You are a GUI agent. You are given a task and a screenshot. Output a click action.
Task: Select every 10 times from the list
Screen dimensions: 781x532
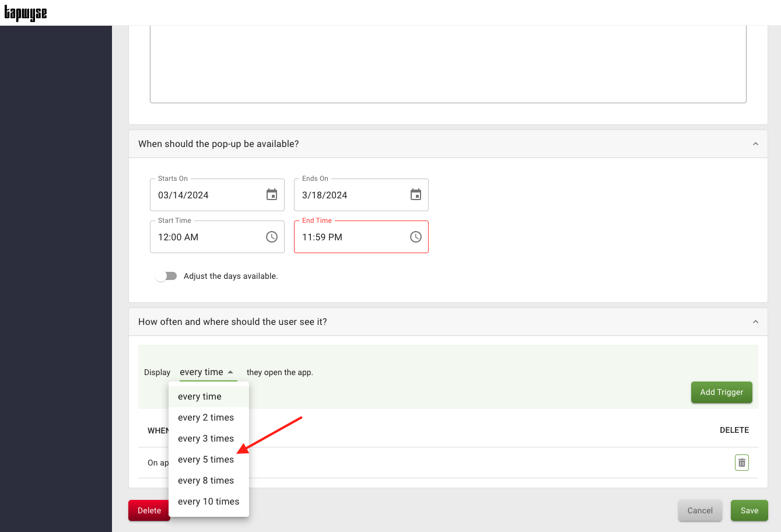click(x=208, y=502)
